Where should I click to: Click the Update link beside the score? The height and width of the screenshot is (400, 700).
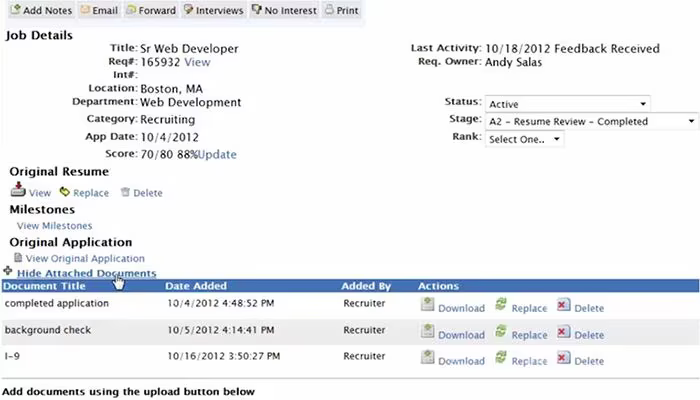click(217, 154)
